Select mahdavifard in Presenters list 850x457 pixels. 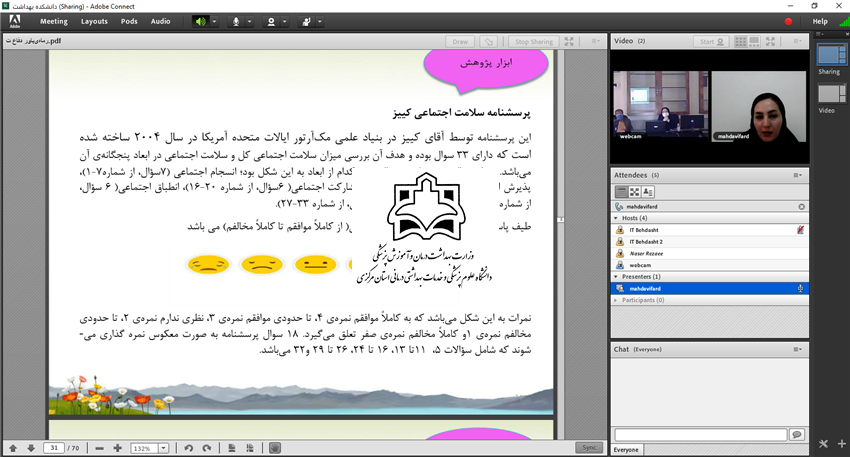(x=710, y=288)
